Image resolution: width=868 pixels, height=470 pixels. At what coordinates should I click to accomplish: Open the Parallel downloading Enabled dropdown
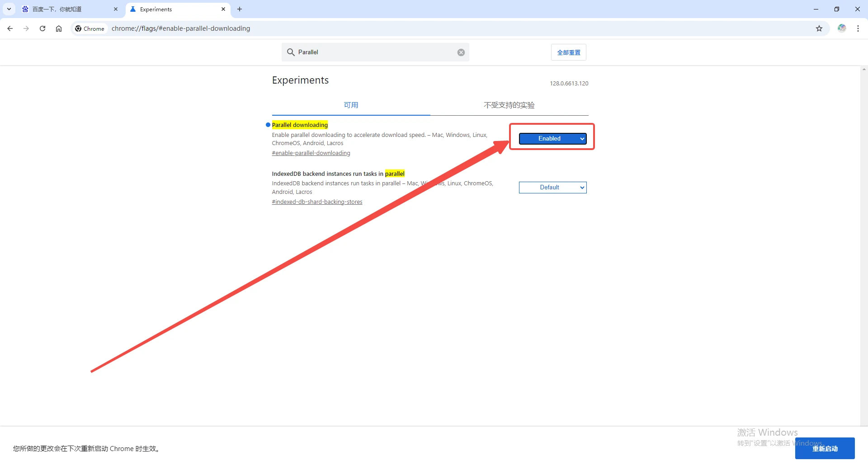coord(552,139)
